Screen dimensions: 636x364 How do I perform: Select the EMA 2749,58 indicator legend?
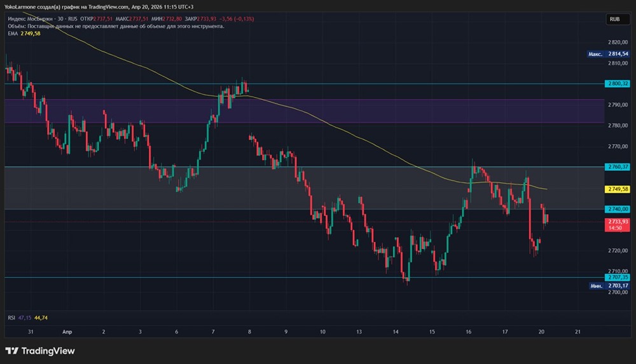[x=24, y=33]
